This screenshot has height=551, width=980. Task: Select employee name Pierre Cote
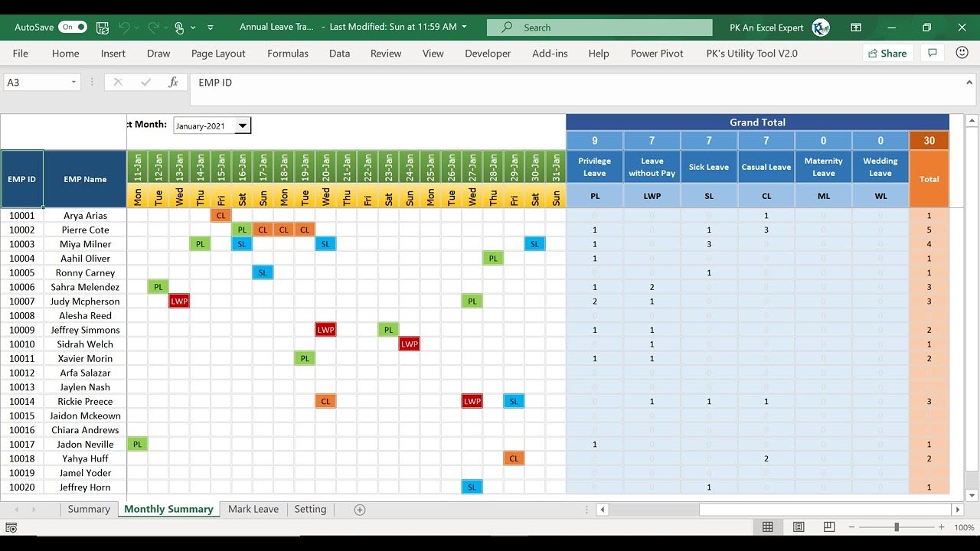[85, 230]
